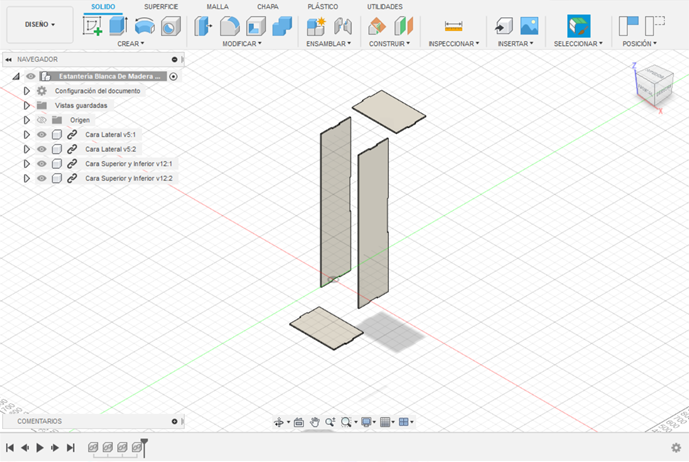
Task: Select the Insert Canvas image tool
Action: (x=529, y=26)
